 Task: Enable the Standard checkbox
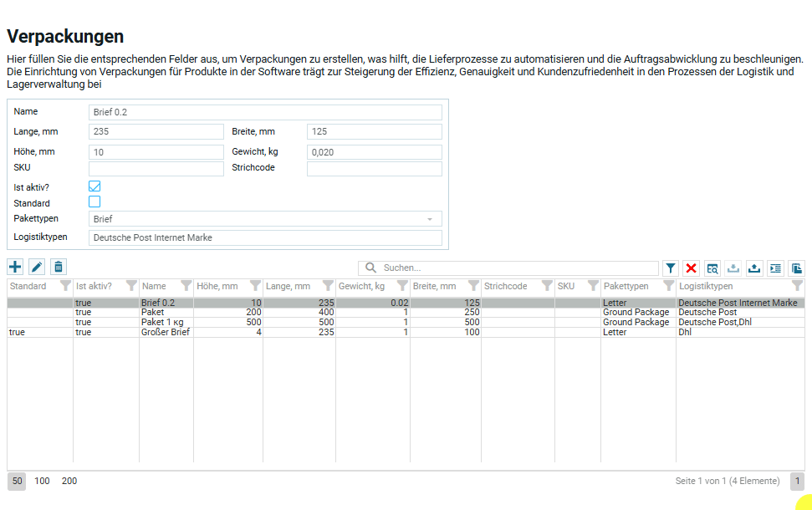(94, 202)
